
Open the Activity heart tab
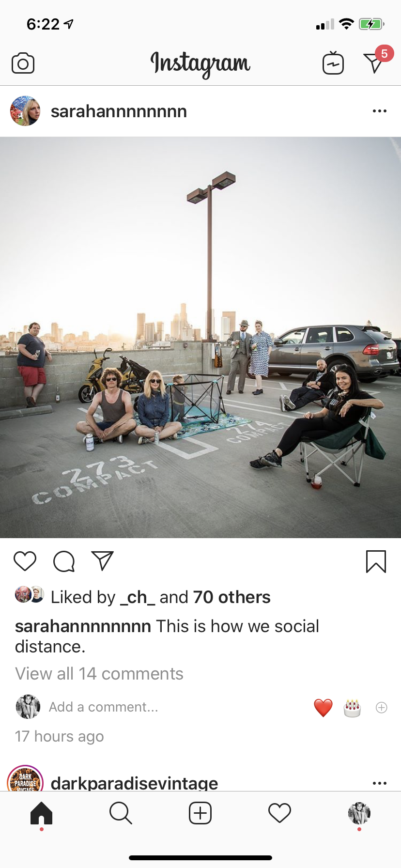click(279, 813)
